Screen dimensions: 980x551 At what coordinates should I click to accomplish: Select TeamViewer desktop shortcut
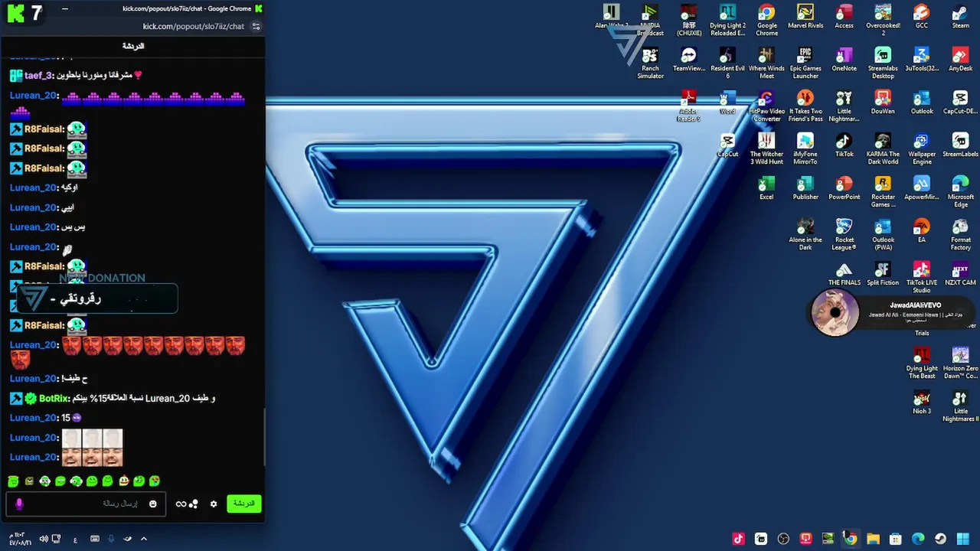click(688, 60)
